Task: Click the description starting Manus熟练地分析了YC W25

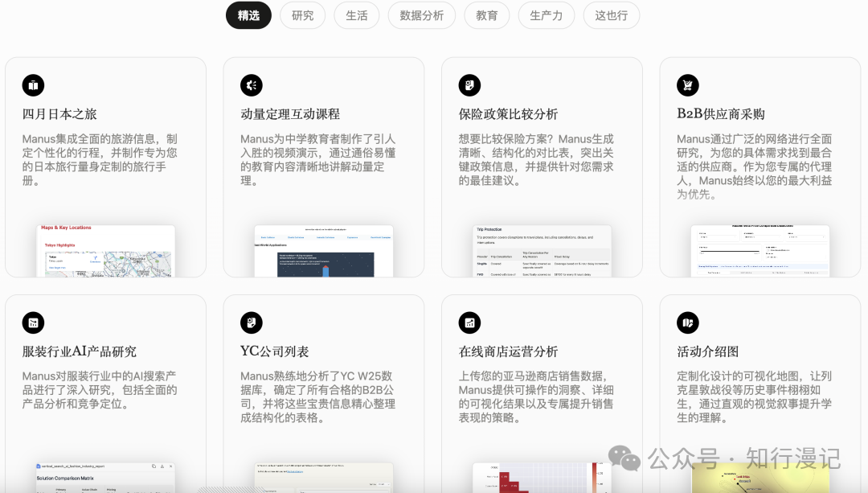Action: [x=317, y=397]
